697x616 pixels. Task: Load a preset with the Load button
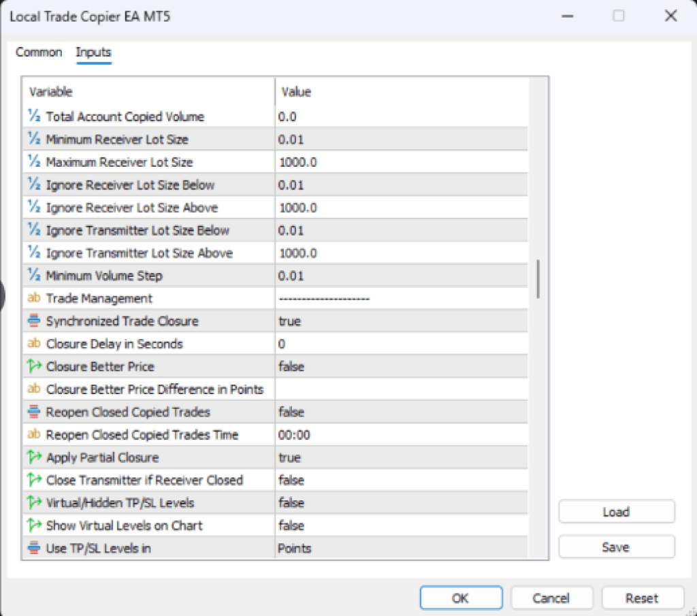tap(617, 512)
